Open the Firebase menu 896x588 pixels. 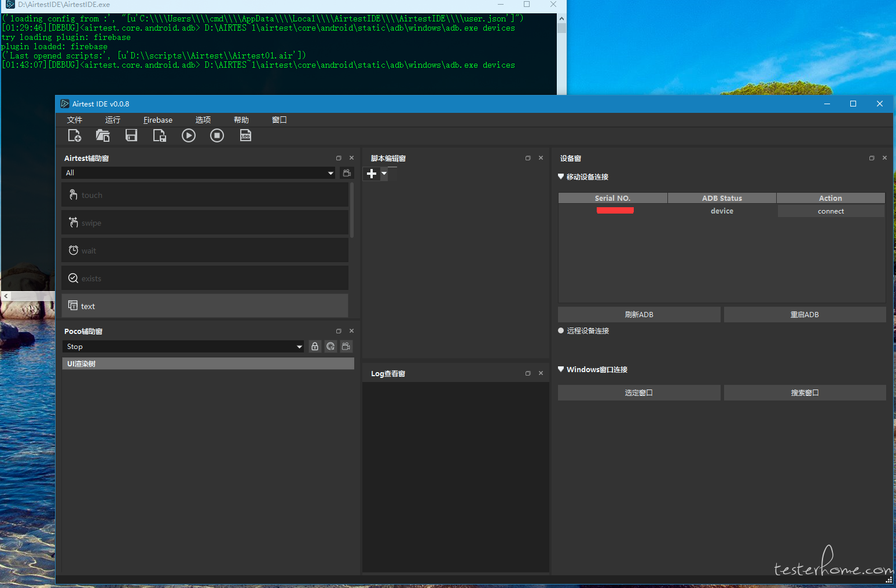coord(158,120)
